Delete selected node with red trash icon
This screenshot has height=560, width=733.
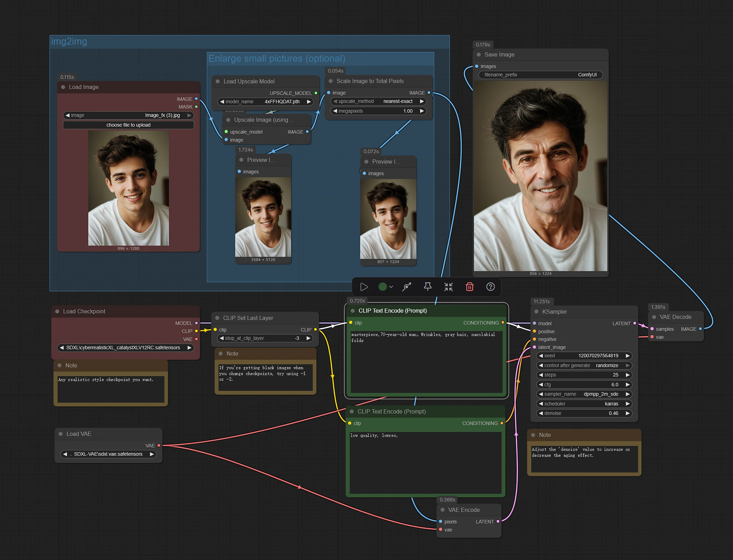pyautogui.click(x=470, y=287)
